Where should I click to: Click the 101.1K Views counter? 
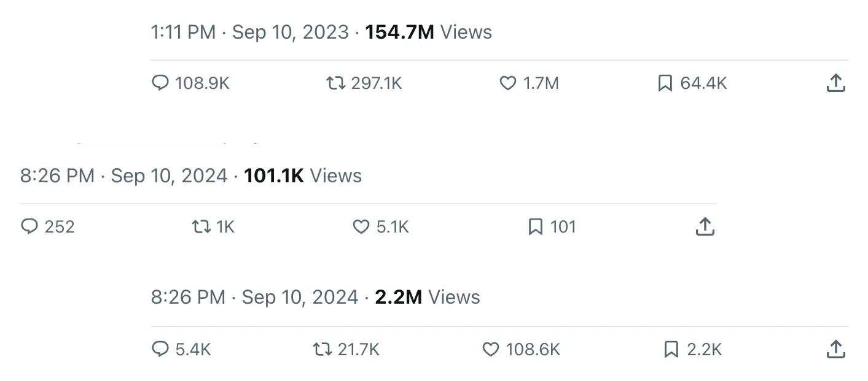click(274, 175)
